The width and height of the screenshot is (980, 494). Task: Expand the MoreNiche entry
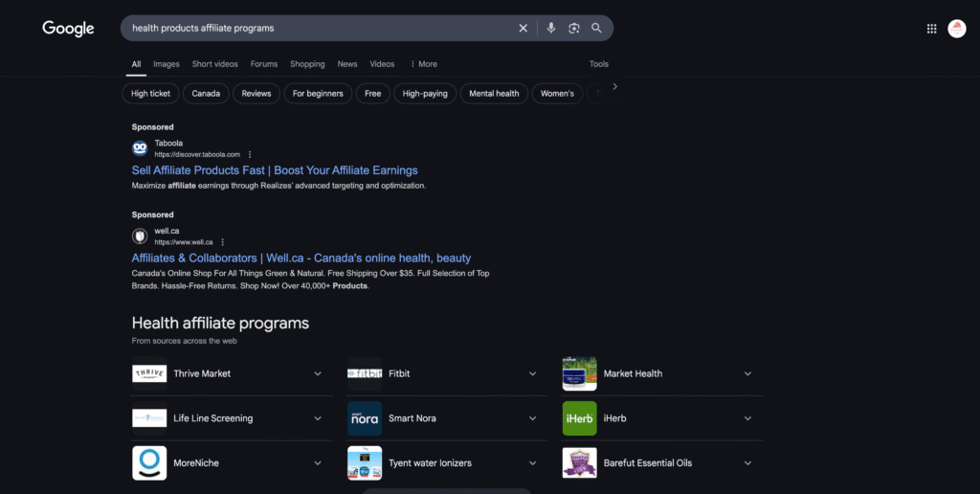point(318,463)
